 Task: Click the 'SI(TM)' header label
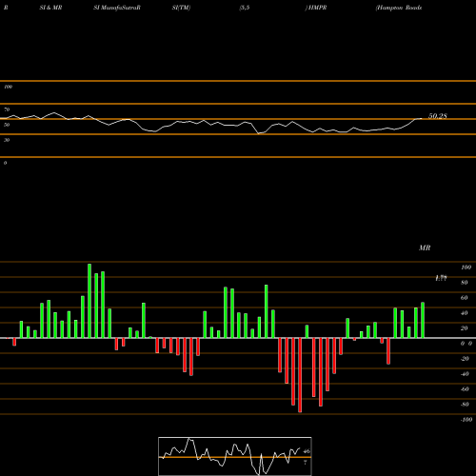(181, 8)
